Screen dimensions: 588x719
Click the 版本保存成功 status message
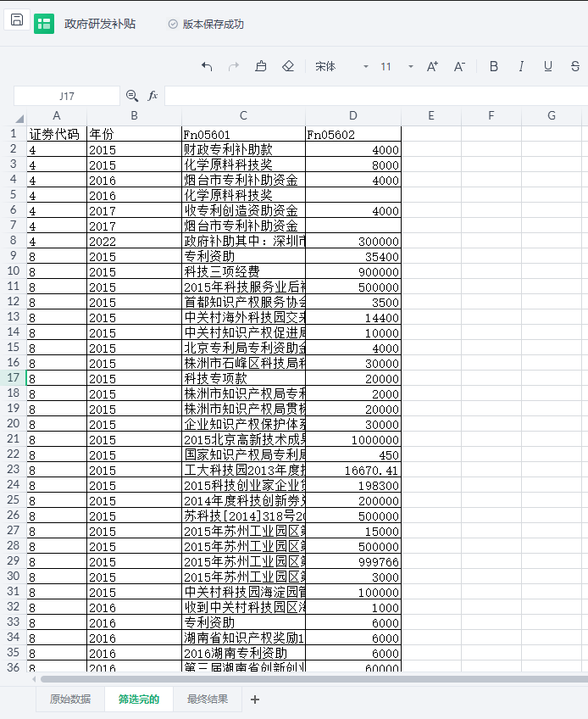[x=214, y=24]
